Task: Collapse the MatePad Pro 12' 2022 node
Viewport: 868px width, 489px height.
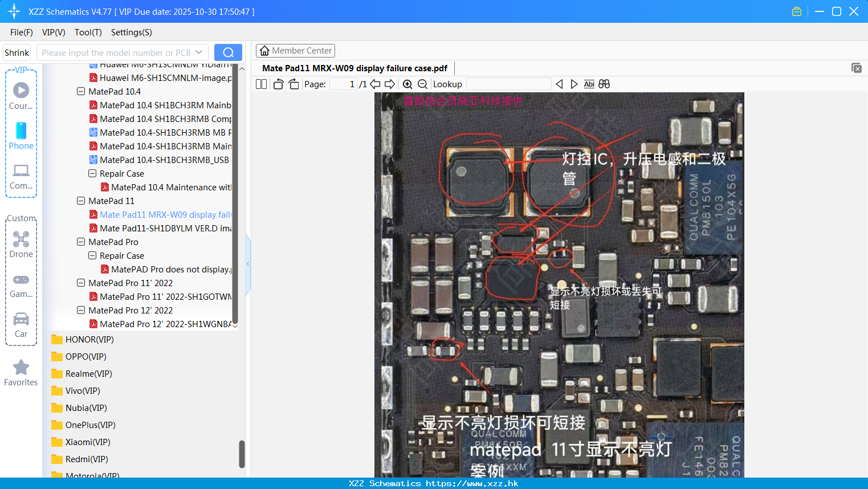Action: click(81, 310)
